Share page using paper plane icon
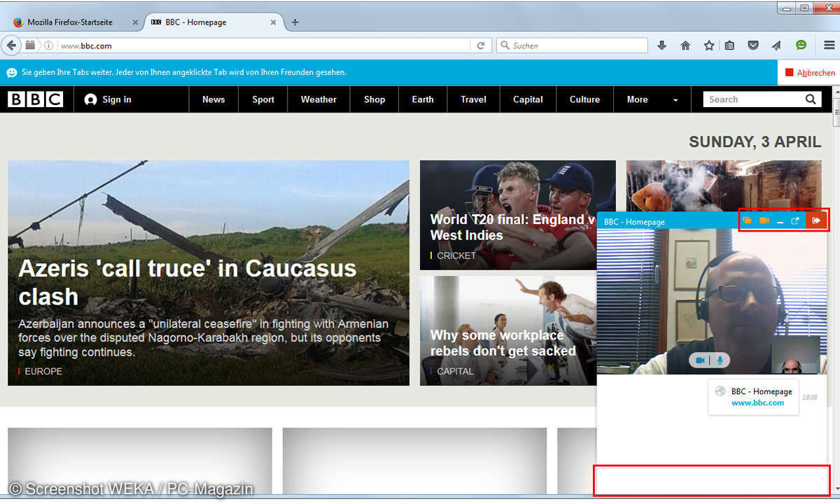Screen dimensions: 840x504 [x=776, y=45]
